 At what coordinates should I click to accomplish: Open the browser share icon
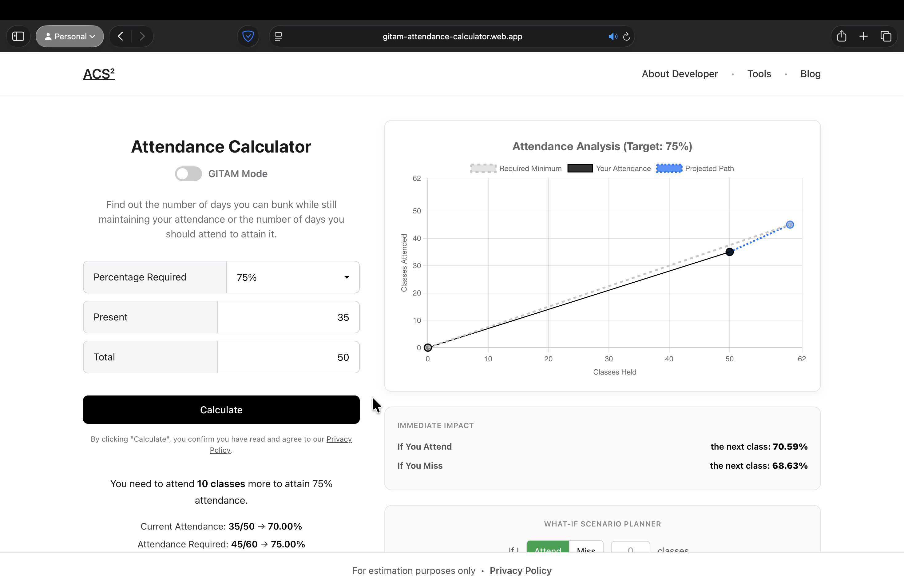pos(842,37)
